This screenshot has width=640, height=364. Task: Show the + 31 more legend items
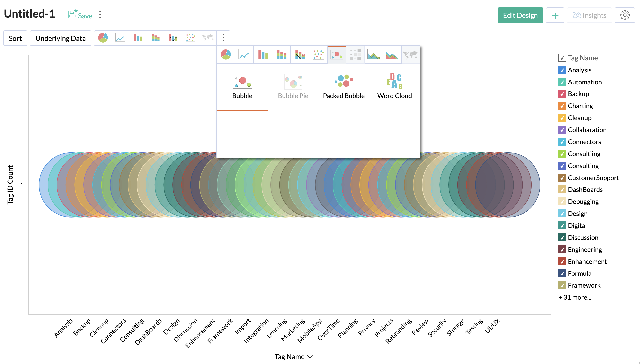coord(574,297)
